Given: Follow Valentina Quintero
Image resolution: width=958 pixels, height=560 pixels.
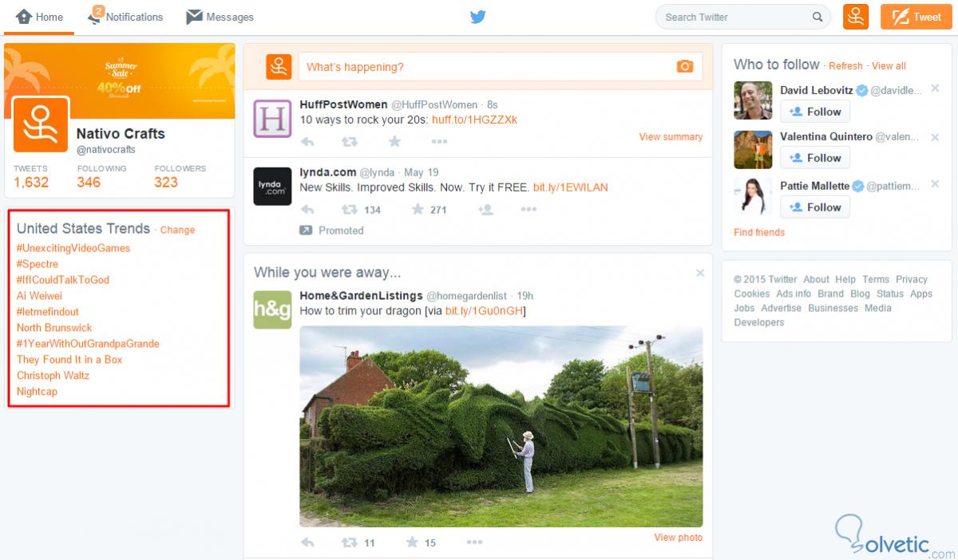Looking at the screenshot, I should [x=815, y=158].
